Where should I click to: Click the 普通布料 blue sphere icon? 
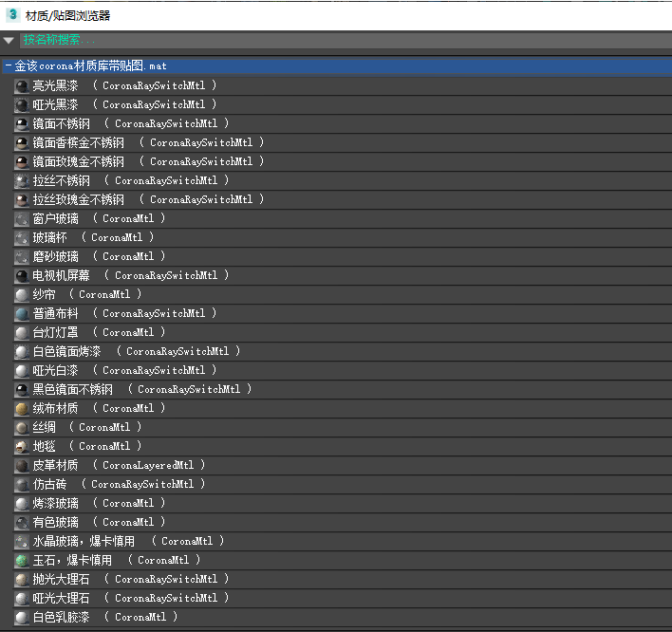[22, 314]
